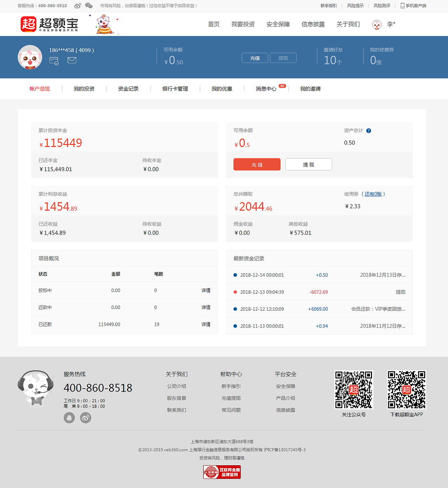Click the 李* username in the header
Image resolution: width=448 pixels, height=488 pixels.
(391, 24)
